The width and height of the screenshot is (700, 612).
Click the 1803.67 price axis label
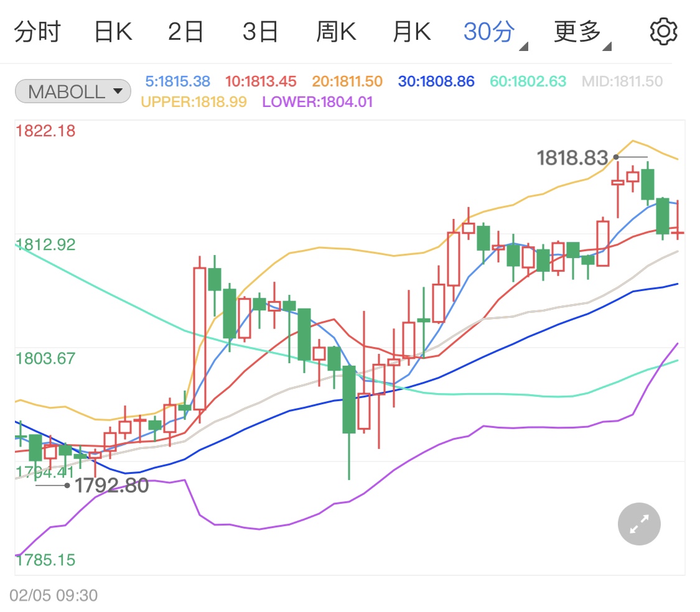point(45,358)
